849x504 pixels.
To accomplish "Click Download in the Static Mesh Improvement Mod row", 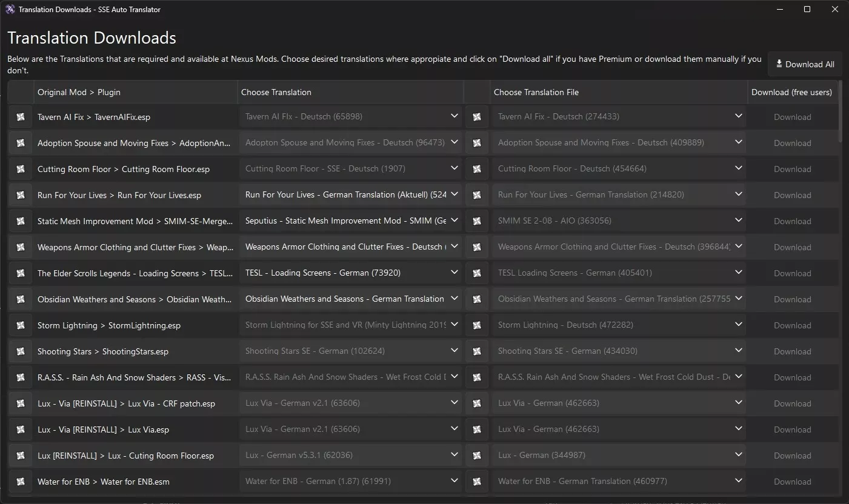I will coord(792,221).
